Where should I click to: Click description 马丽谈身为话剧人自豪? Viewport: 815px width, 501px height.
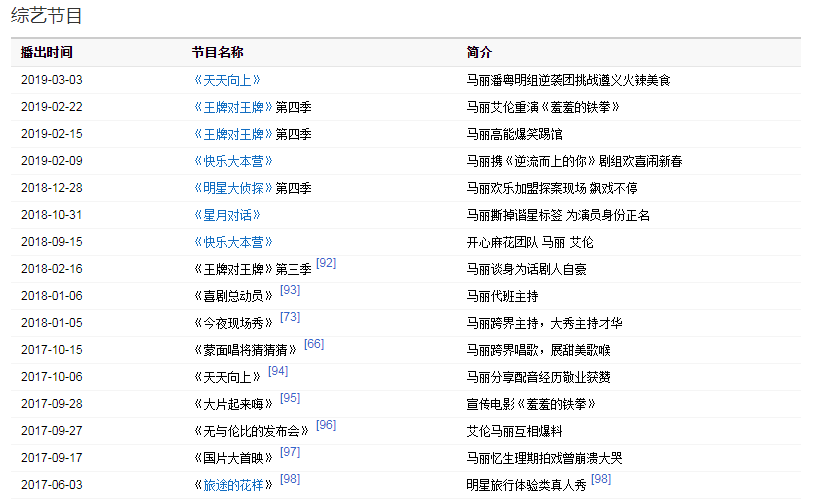(527, 269)
